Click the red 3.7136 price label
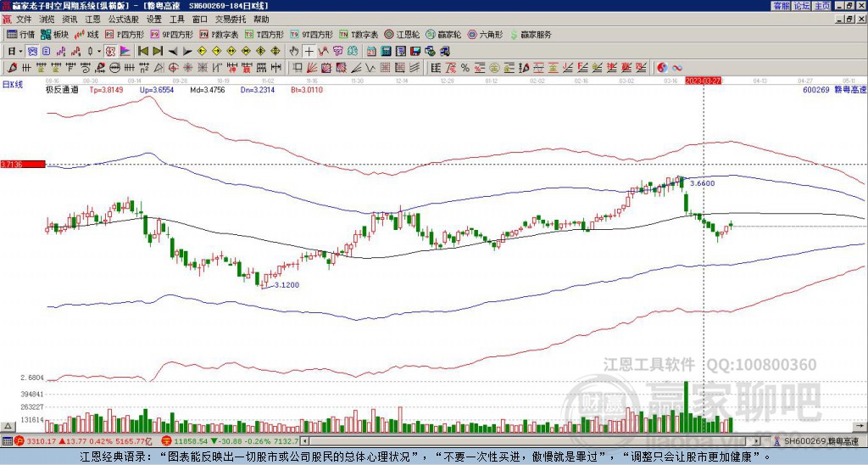868x465 pixels. click(22, 164)
